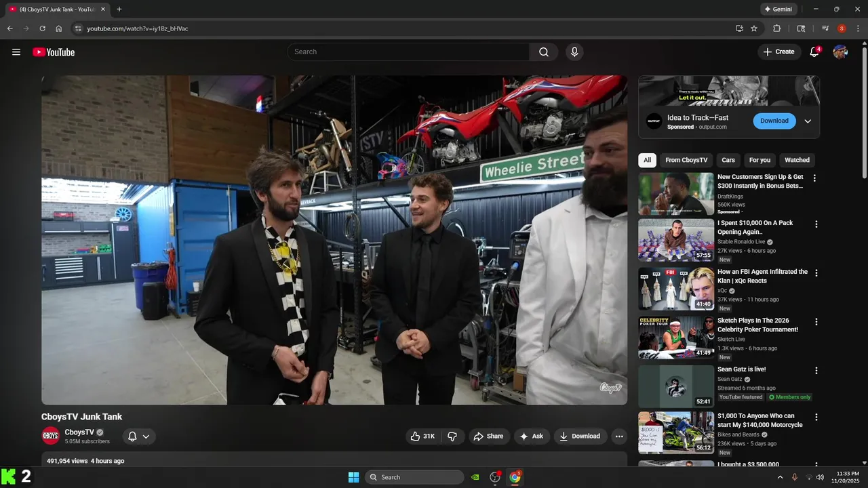Expand the sponsored ad chevron
This screenshot has height=488, width=868.
(808, 121)
